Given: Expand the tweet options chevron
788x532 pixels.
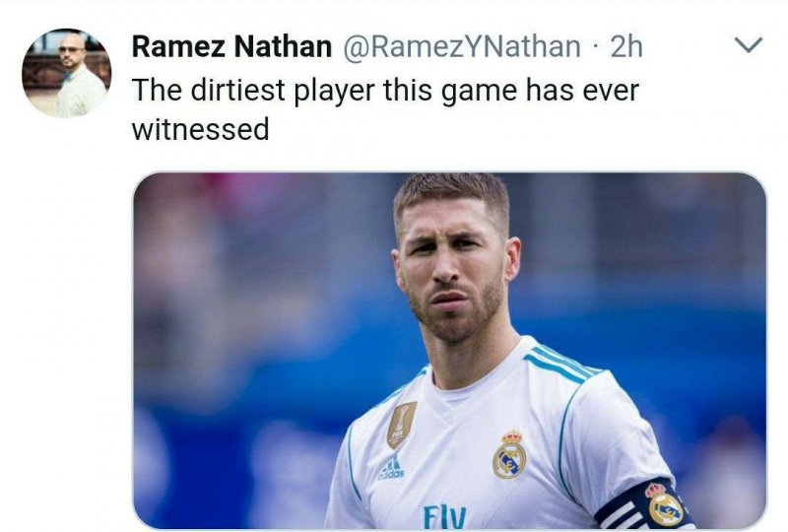Looking at the screenshot, I should point(749,45).
